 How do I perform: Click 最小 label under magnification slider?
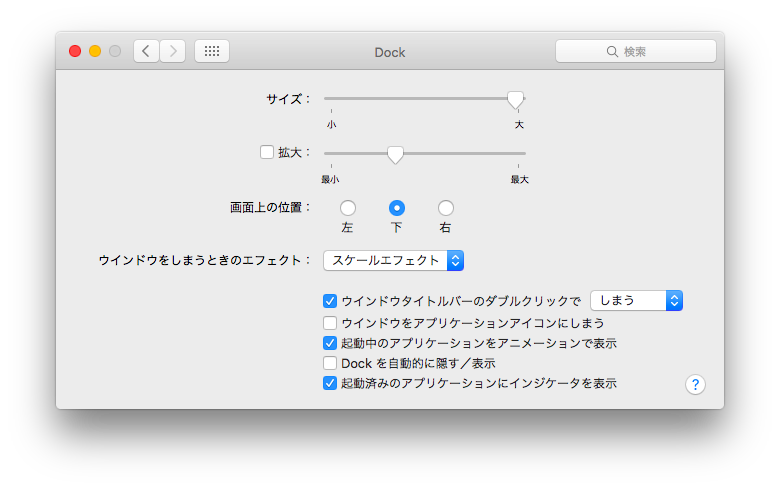[x=330, y=180]
